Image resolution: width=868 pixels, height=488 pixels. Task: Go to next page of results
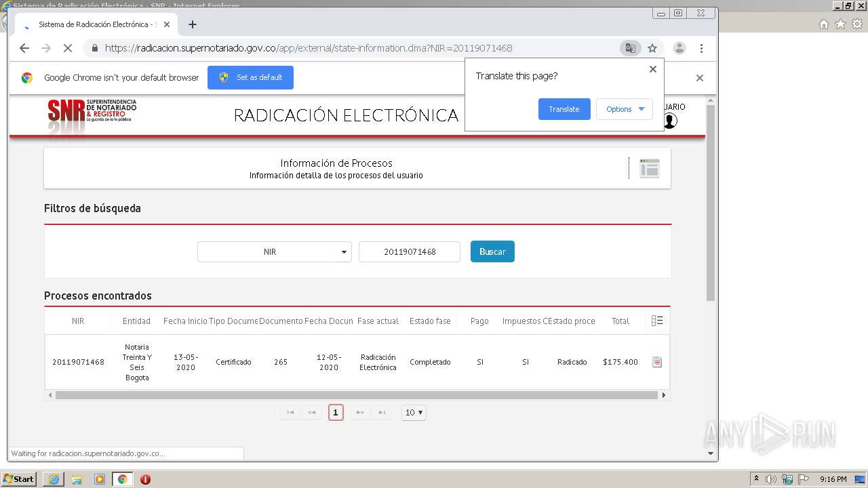pos(360,412)
